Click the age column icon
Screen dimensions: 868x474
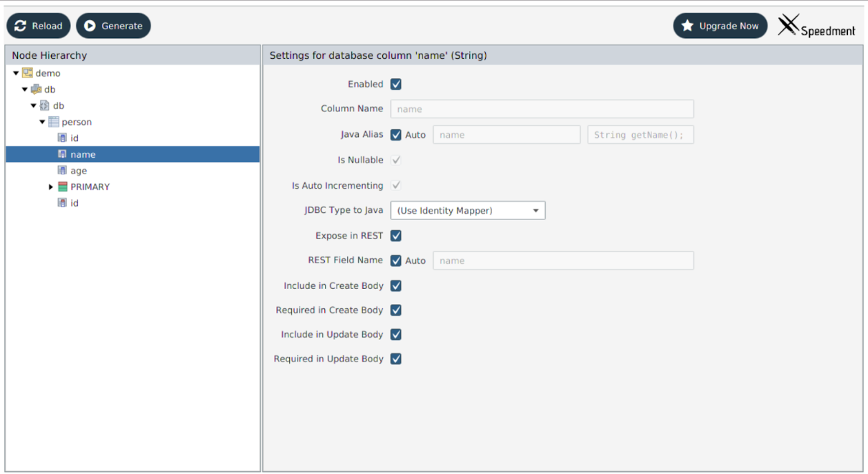(62, 171)
